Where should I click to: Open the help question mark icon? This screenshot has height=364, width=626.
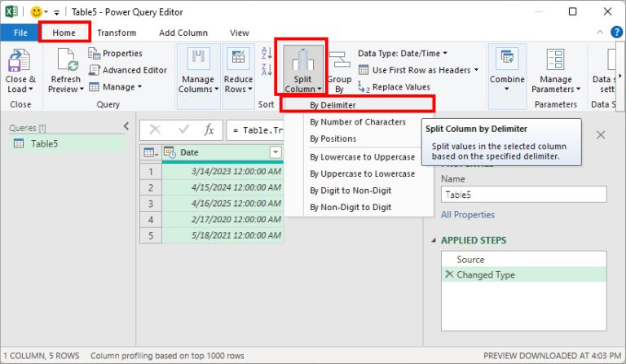click(617, 33)
